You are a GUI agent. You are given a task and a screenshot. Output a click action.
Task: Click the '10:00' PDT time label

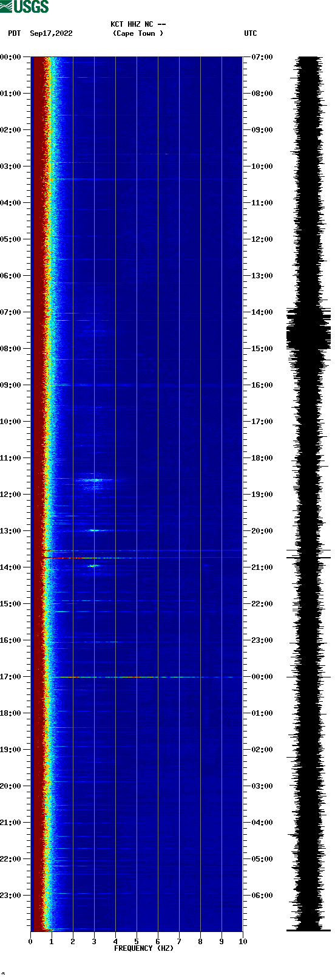10,422
